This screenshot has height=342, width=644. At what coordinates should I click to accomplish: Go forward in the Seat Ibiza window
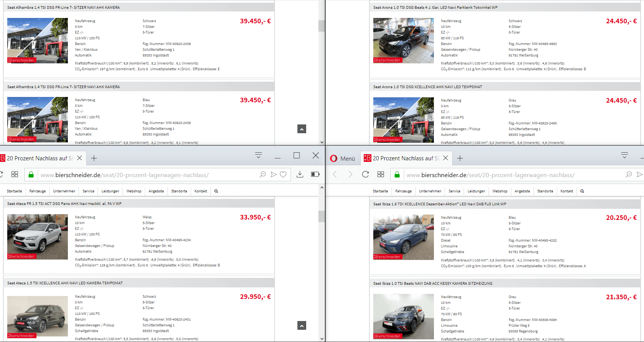pos(350,174)
